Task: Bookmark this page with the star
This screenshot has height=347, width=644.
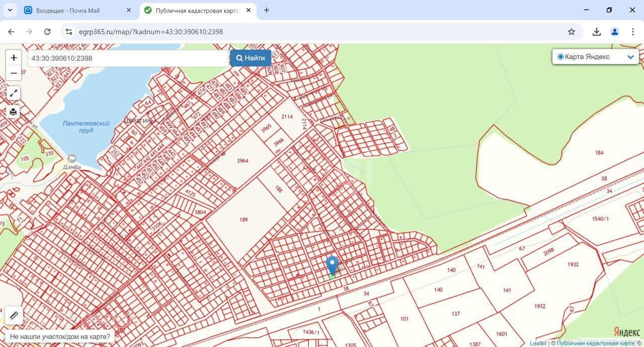Action: click(x=572, y=32)
